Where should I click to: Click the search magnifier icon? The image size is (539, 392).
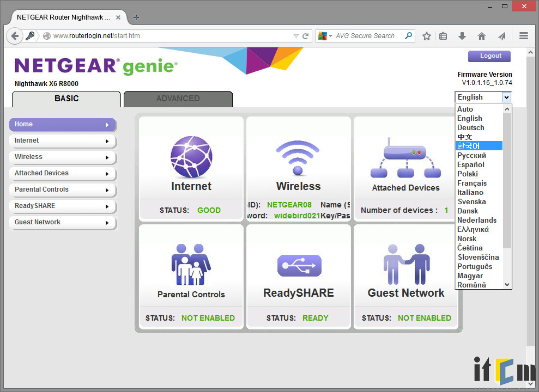point(408,36)
